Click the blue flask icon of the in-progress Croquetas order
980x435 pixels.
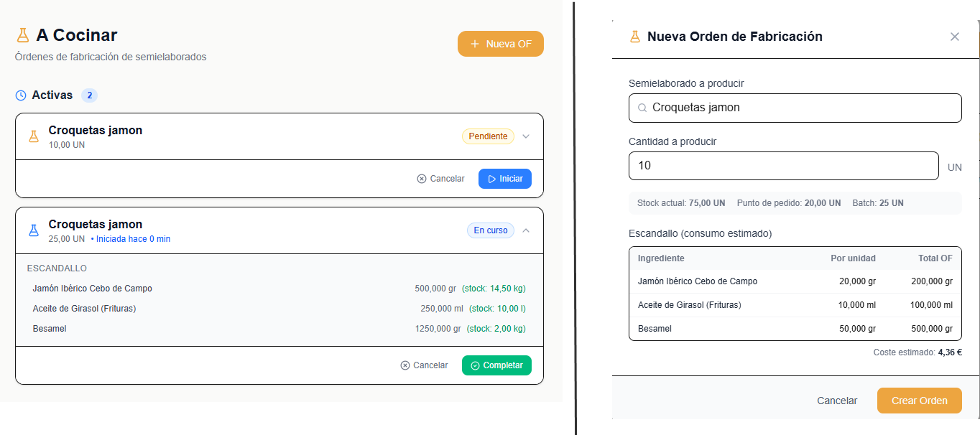point(33,230)
